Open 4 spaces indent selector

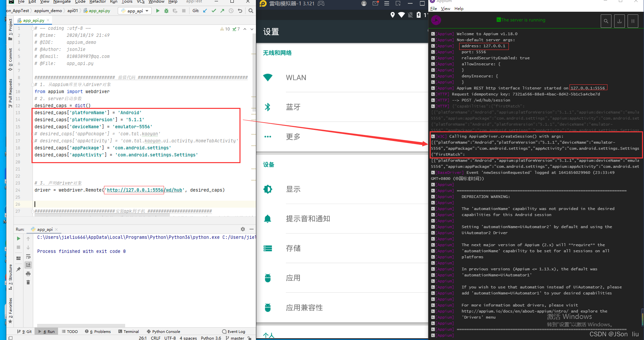coord(188,338)
